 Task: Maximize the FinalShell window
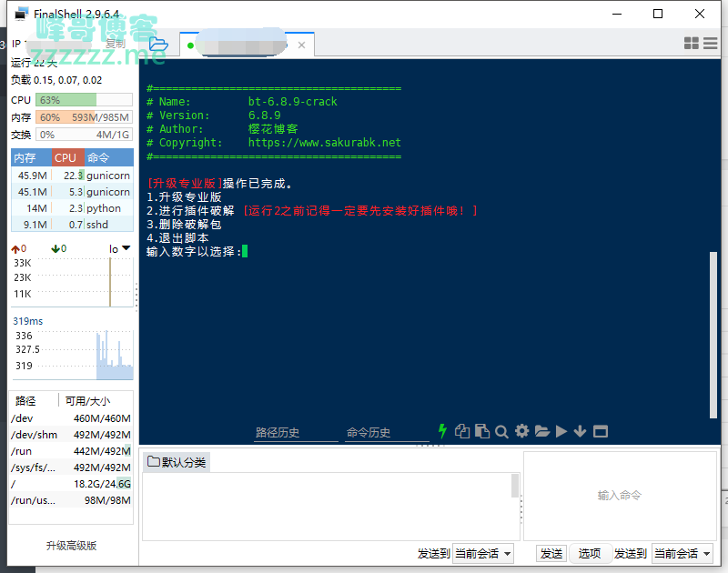657,14
